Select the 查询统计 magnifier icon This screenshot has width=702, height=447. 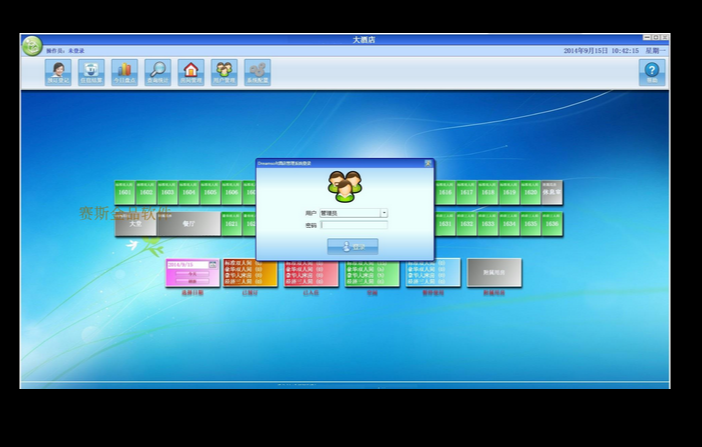158,72
